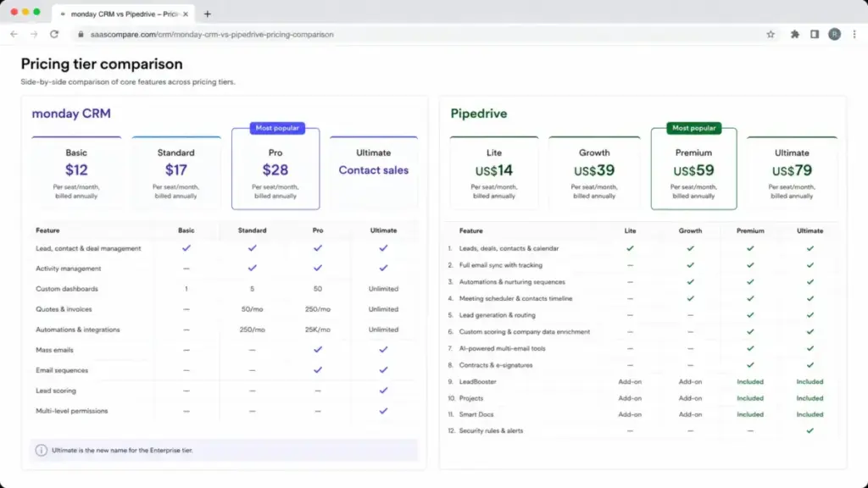Select the monday CRM Basic $12 plan card
868x488 pixels.
pyautogui.click(x=76, y=173)
